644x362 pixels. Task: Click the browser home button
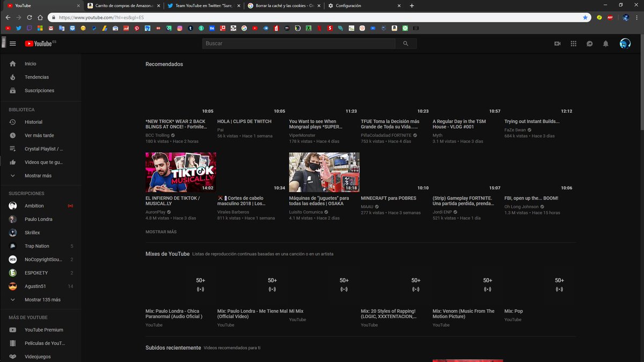click(x=40, y=17)
